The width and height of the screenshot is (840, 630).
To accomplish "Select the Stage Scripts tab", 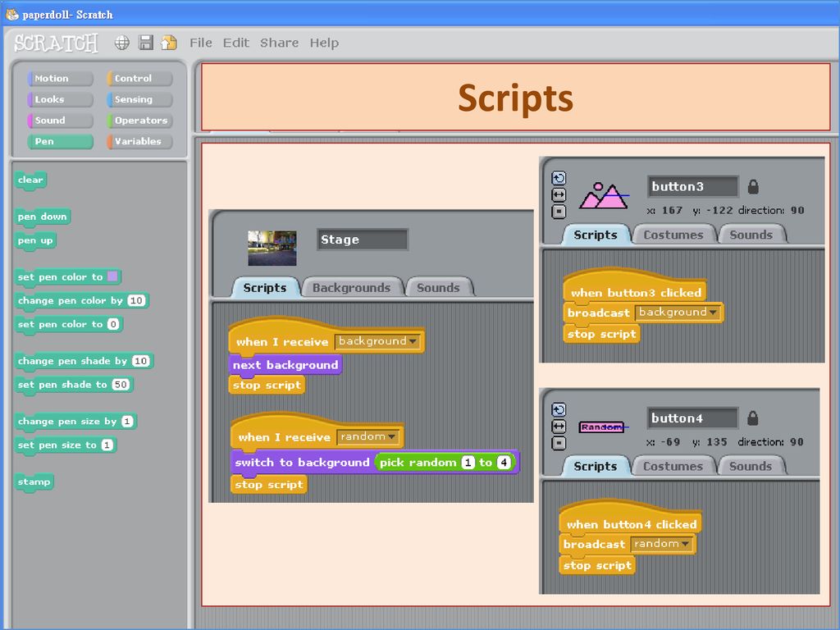I will [265, 288].
